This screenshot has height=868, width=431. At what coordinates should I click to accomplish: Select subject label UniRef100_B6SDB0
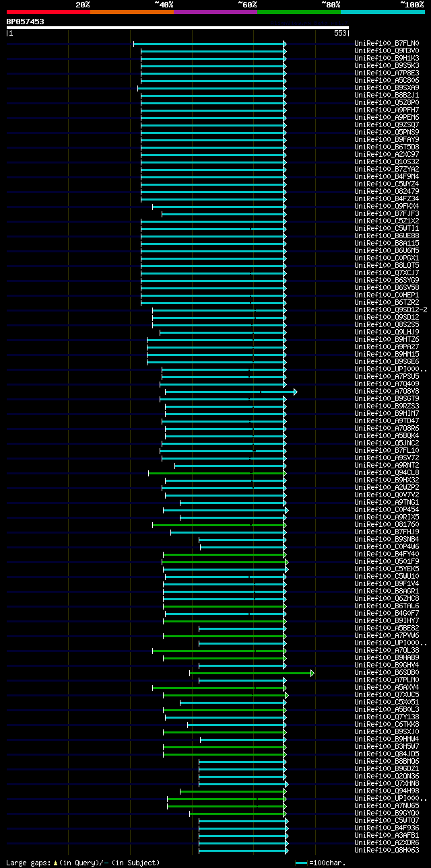[x=387, y=673]
